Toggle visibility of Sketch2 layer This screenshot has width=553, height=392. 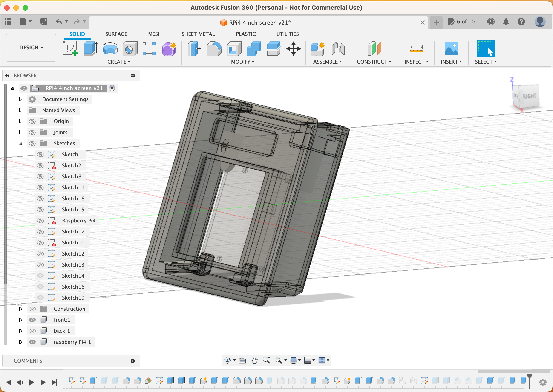41,165
